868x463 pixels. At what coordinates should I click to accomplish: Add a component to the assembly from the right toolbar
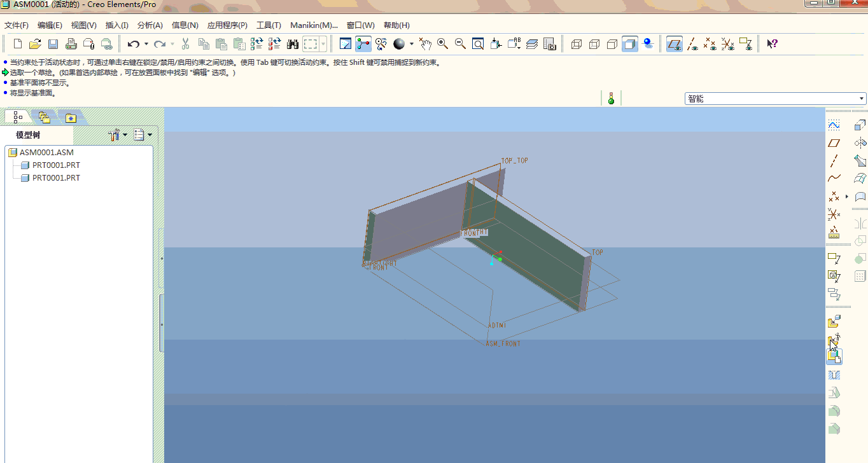tap(834, 322)
